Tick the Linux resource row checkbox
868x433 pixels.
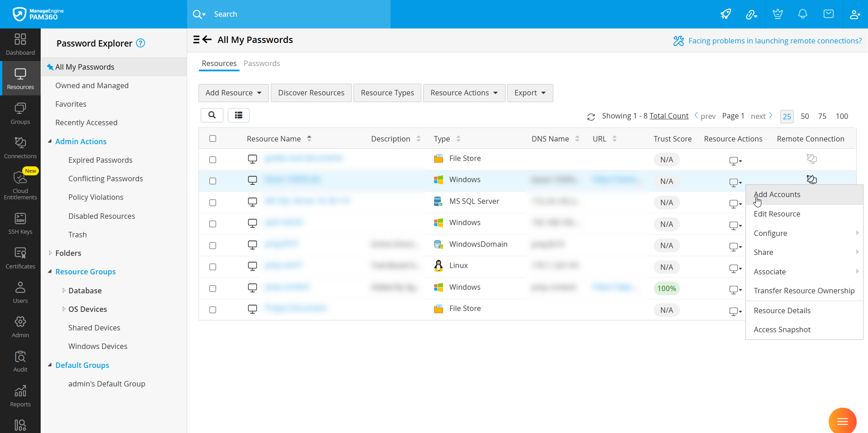pos(213,267)
